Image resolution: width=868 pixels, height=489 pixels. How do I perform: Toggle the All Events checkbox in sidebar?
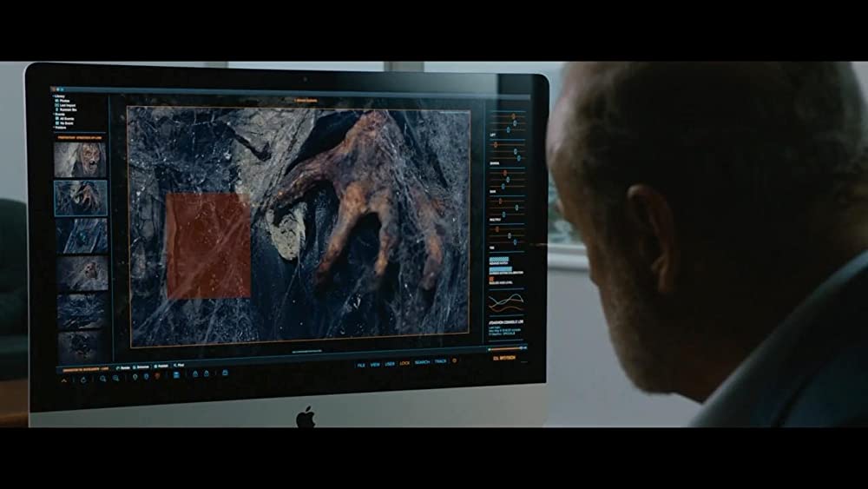(57, 118)
